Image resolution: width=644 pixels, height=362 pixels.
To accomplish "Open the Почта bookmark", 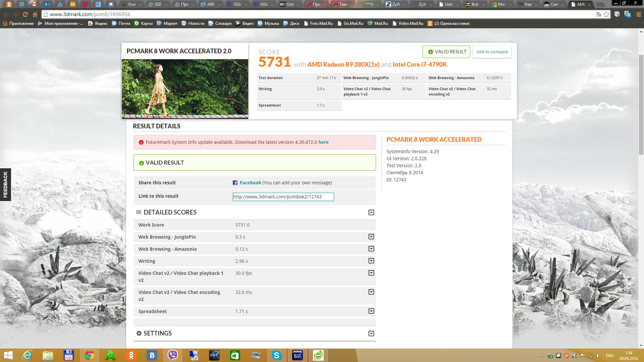I will coord(121,23).
